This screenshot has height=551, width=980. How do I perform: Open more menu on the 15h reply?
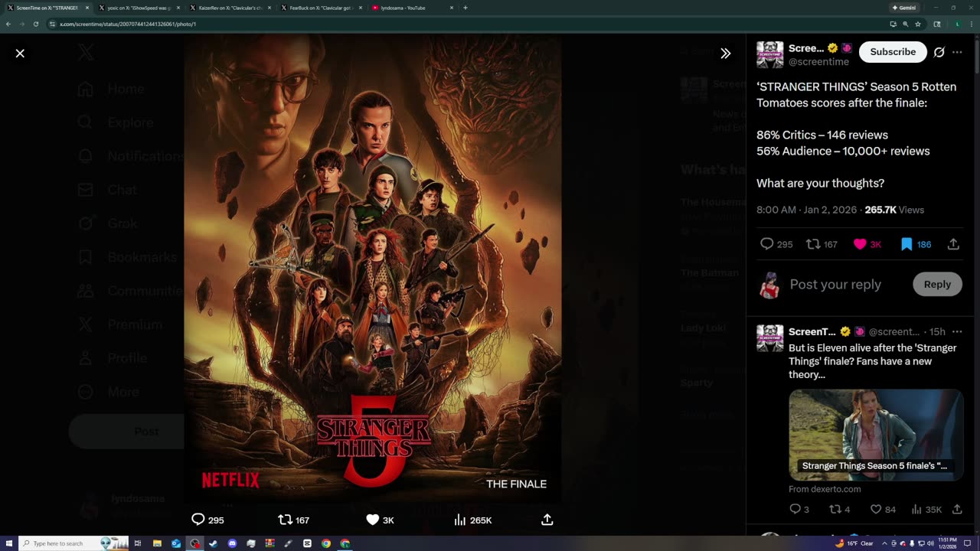click(x=957, y=331)
